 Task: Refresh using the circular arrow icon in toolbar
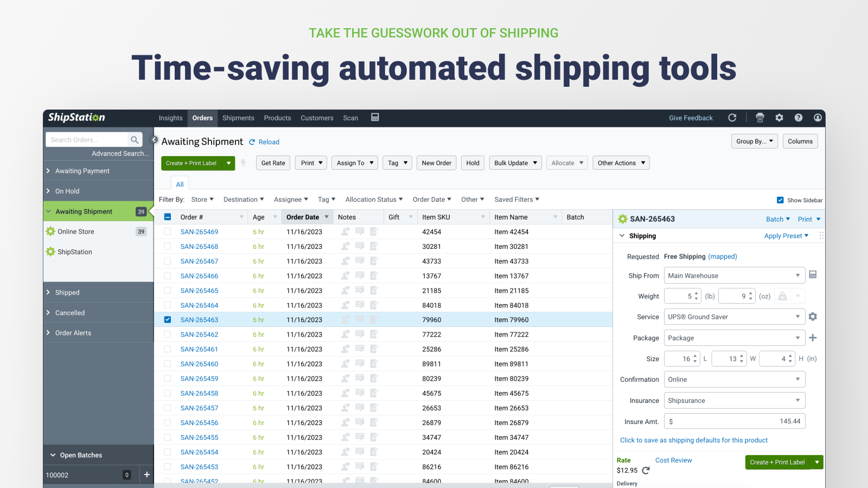click(732, 118)
